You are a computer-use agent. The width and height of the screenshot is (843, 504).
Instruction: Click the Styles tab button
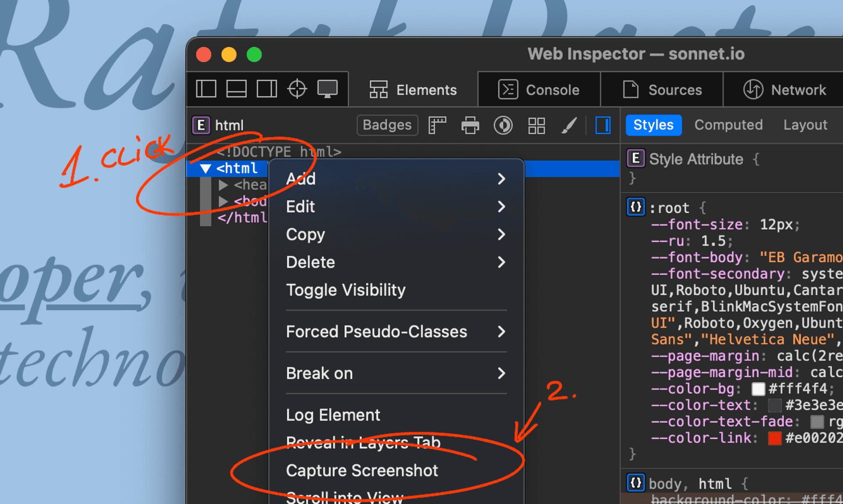652,125
